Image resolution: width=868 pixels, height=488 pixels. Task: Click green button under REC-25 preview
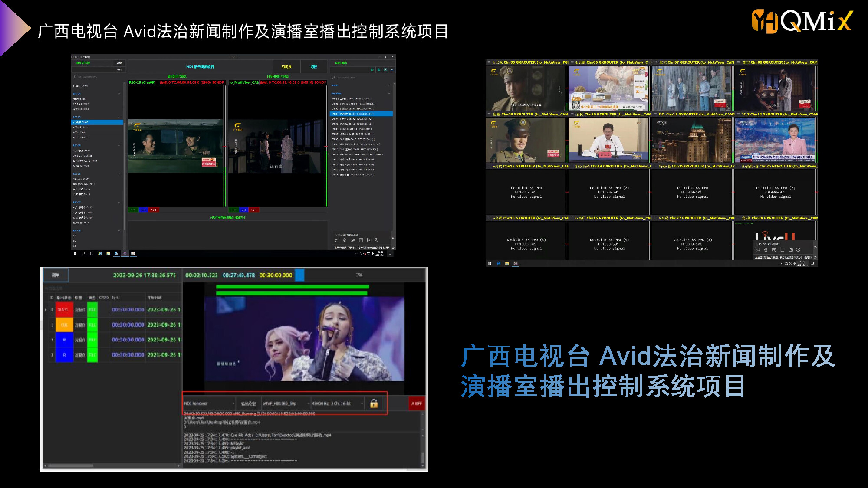(133, 210)
